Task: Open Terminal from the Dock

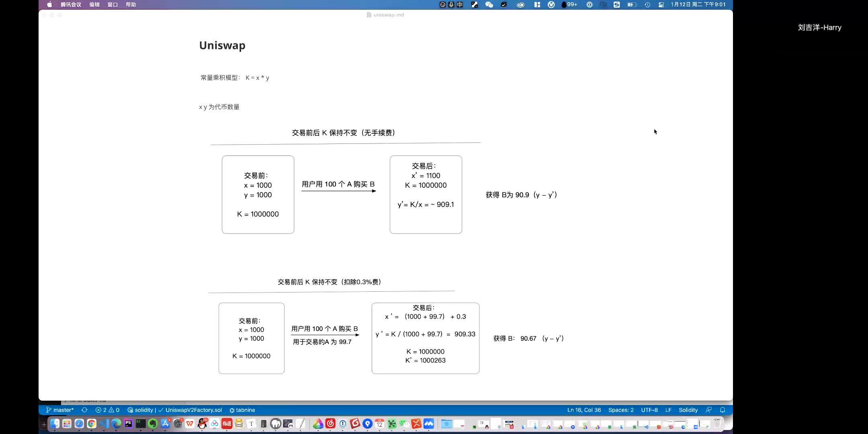Action: [141, 424]
